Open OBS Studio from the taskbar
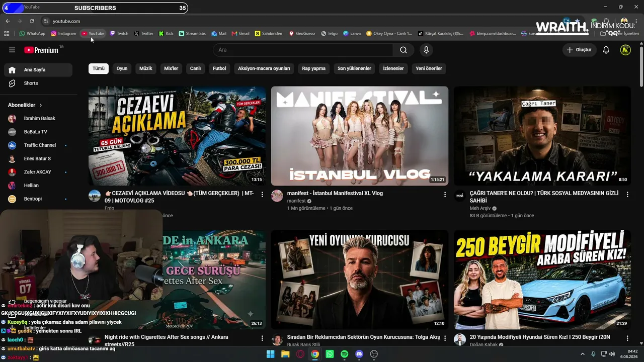The image size is (644, 362). pyautogui.click(x=374, y=354)
